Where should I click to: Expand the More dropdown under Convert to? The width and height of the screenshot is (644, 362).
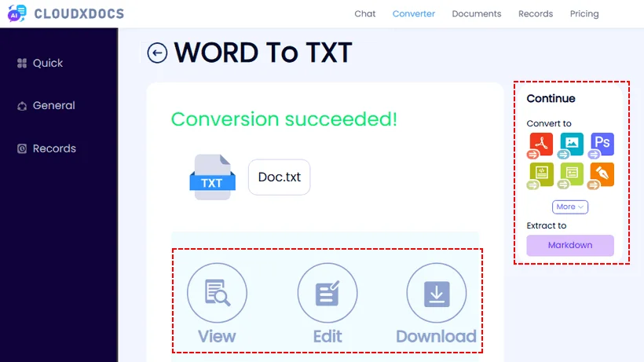(570, 207)
